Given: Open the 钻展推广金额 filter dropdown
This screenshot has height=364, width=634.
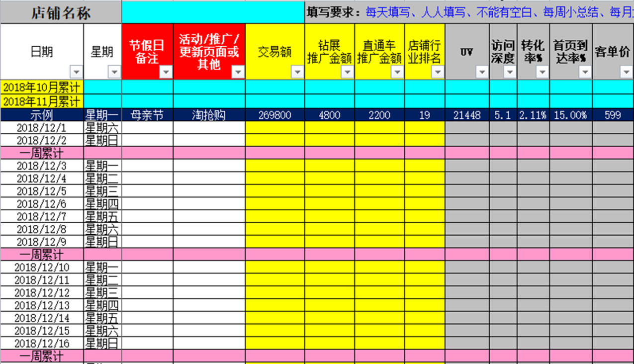Looking at the screenshot, I should 347,72.
